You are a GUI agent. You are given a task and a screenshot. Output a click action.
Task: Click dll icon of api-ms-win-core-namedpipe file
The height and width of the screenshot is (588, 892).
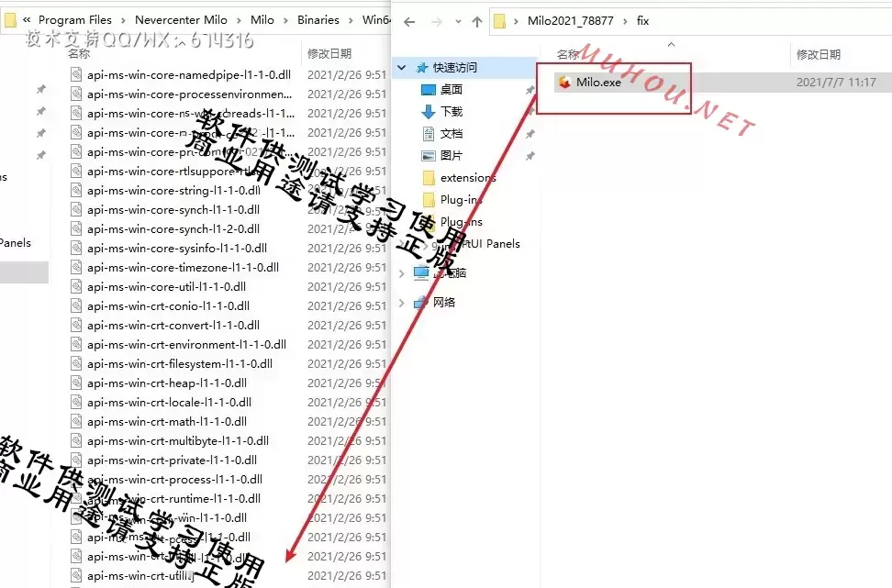(x=75, y=74)
